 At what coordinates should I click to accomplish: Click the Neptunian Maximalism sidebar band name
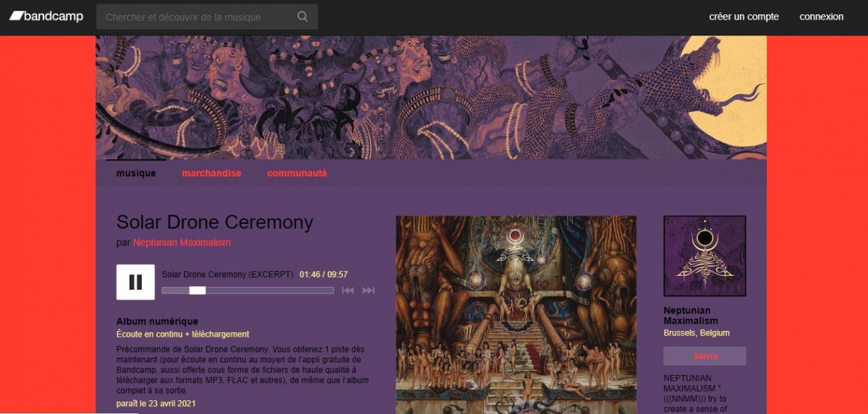click(x=691, y=316)
